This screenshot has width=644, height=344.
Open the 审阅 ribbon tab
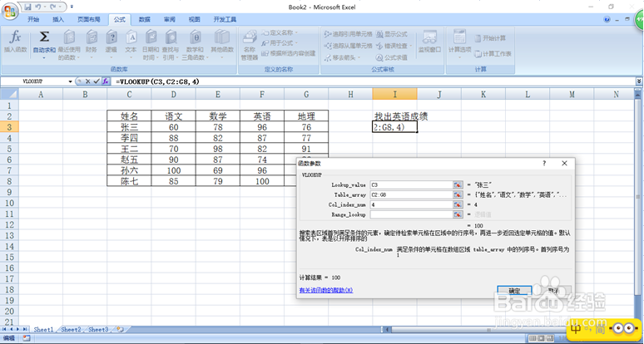169,19
